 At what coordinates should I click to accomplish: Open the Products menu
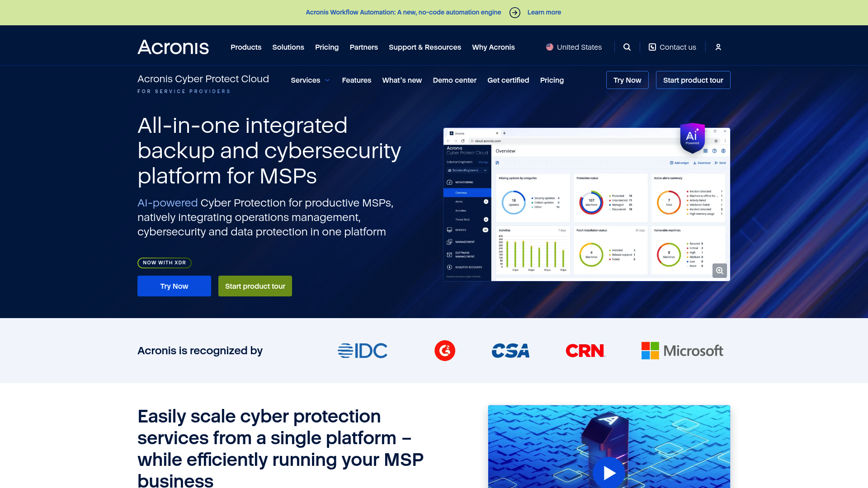[x=245, y=47]
